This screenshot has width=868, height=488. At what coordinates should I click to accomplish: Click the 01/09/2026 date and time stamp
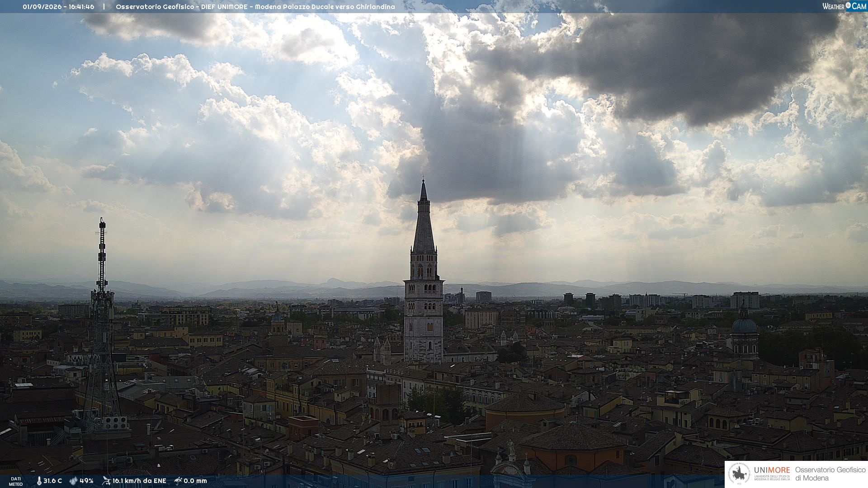click(58, 7)
